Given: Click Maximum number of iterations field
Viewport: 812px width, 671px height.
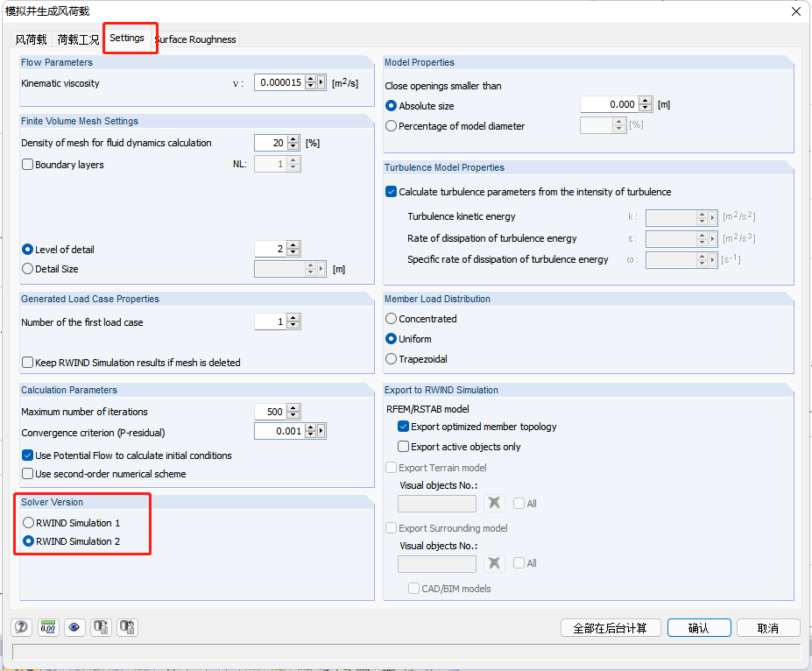Looking at the screenshot, I should [271, 412].
